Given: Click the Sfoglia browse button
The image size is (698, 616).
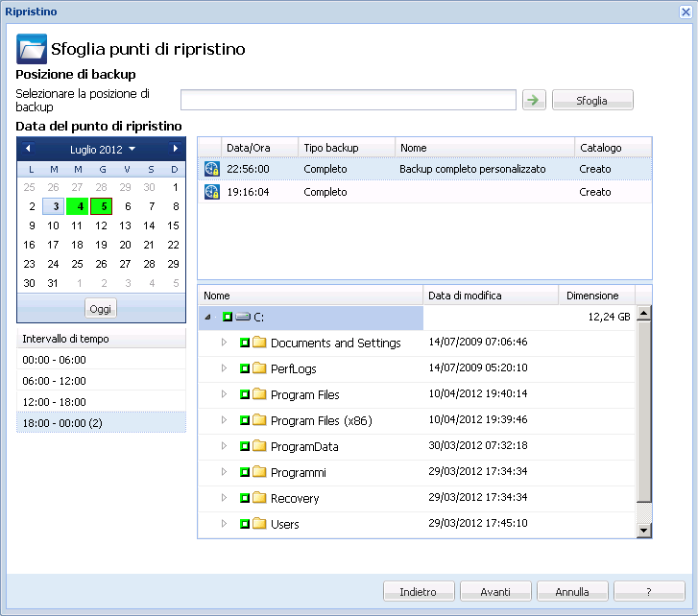Looking at the screenshot, I should [592, 100].
